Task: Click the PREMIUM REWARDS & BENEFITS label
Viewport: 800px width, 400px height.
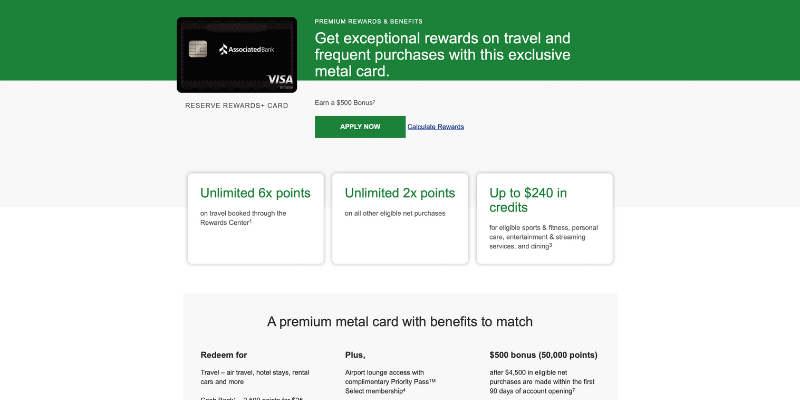Action: pos(368,21)
